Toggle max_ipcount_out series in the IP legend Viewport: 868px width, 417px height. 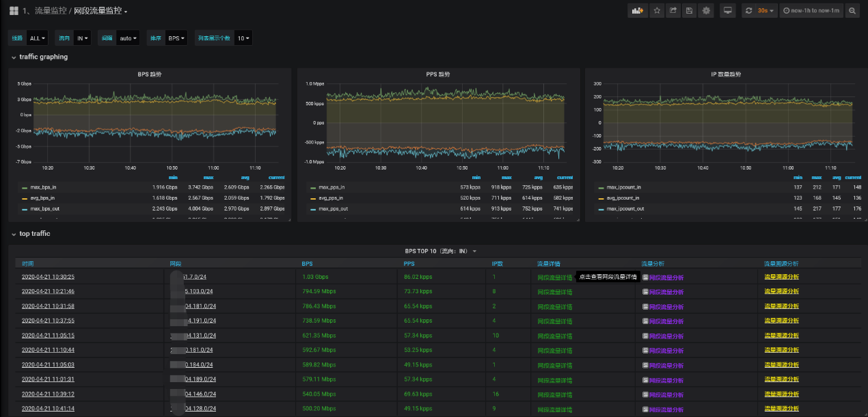(625, 209)
